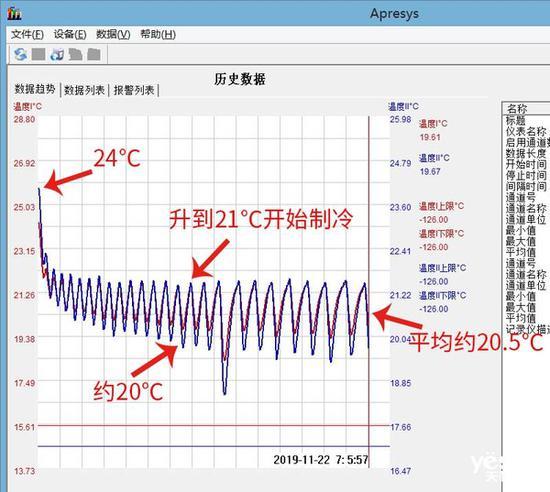This screenshot has height=492, width=550.
Task: Select the 数据长度 row
Action: point(526,153)
